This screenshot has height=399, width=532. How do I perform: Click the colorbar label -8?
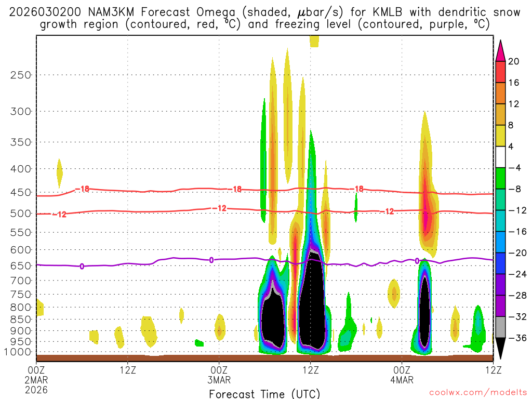coord(515,189)
